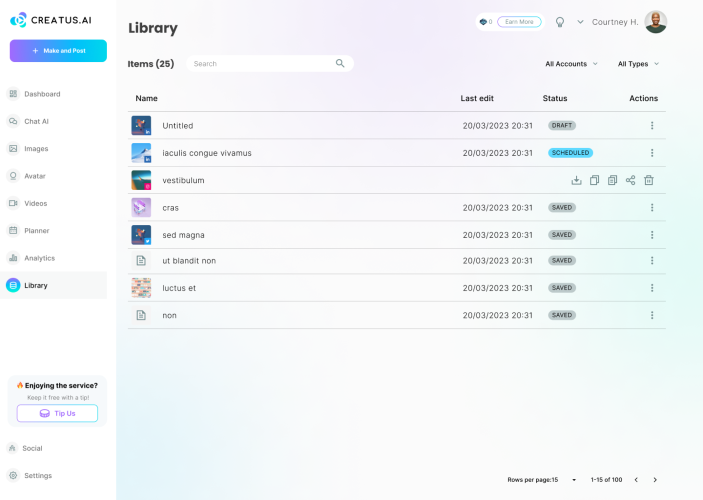Go to the previous page arrow
Image resolution: width=703 pixels, height=500 pixels.
[636, 480]
